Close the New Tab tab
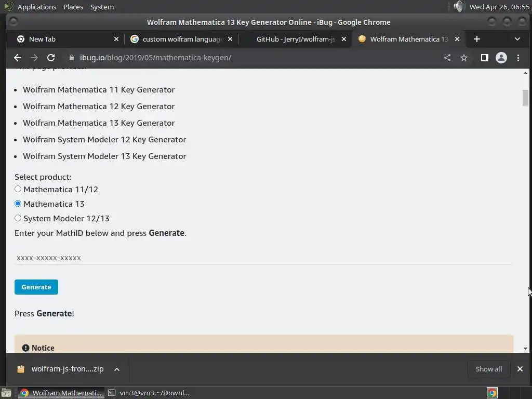The height and width of the screenshot is (399, 532). (116, 39)
